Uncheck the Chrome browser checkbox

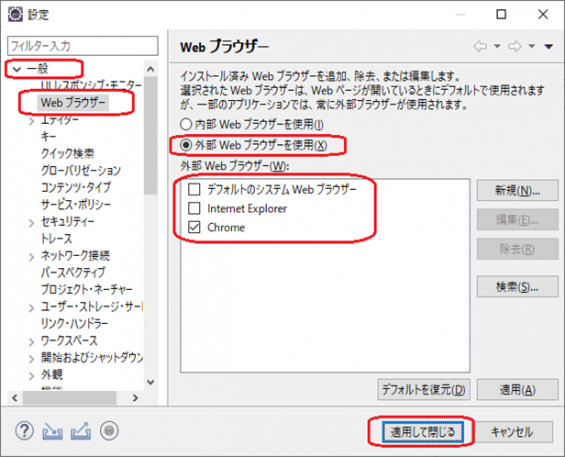coord(194,227)
